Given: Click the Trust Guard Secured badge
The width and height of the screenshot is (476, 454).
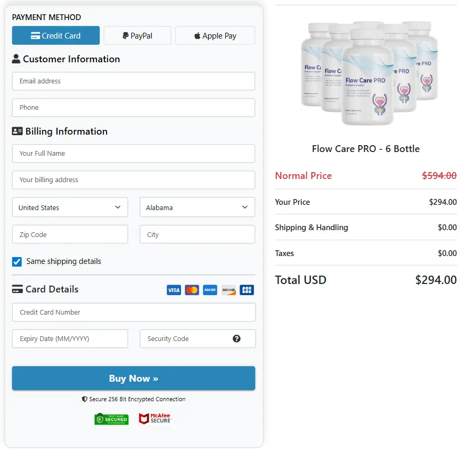Looking at the screenshot, I should (x=111, y=418).
